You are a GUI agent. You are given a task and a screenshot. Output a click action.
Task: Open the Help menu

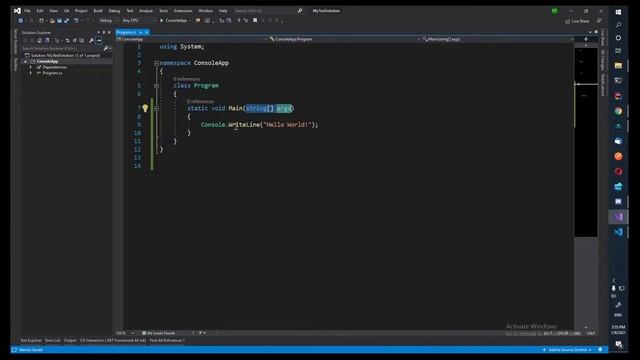(x=223, y=11)
